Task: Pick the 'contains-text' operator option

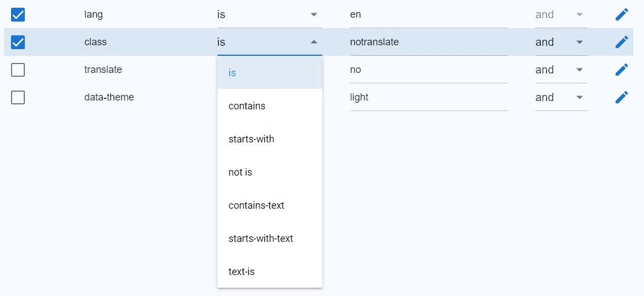Action: tap(269, 205)
